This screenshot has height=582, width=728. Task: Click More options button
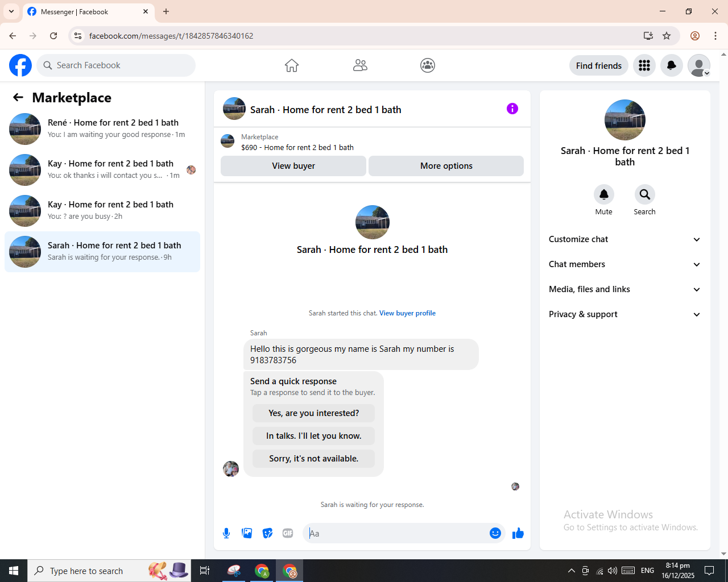point(446,166)
